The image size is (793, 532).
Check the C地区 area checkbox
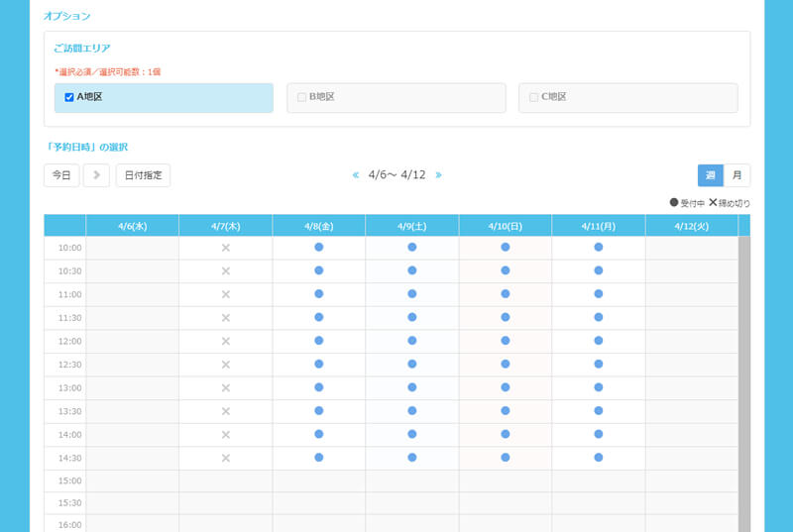click(534, 97)
